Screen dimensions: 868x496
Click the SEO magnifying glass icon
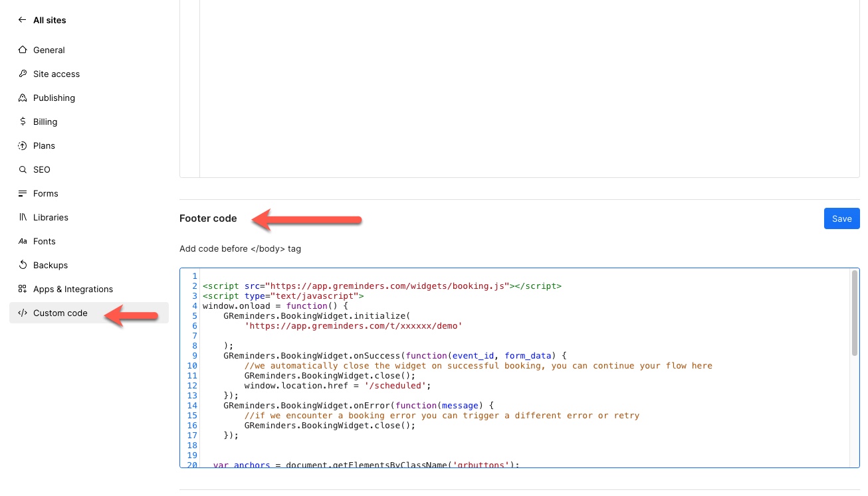[23, 169]
